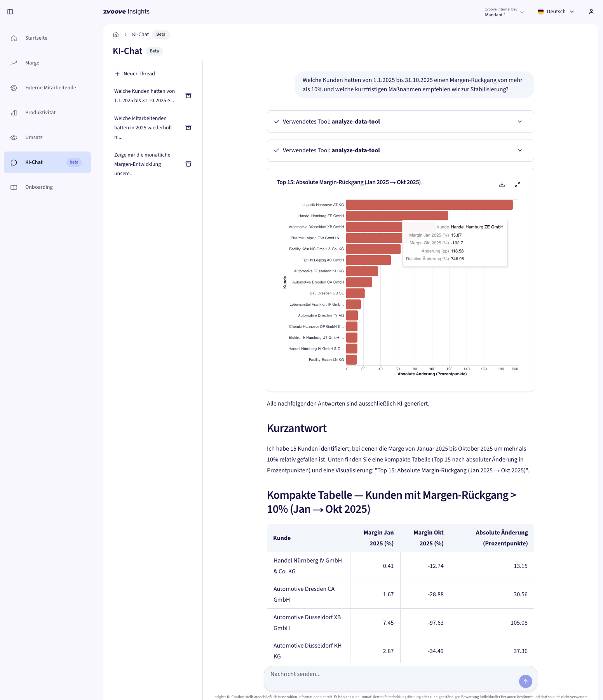The height and width of the screenshot is (700, 603).
Task: Start a new thread
Action: tap(135, 74)
